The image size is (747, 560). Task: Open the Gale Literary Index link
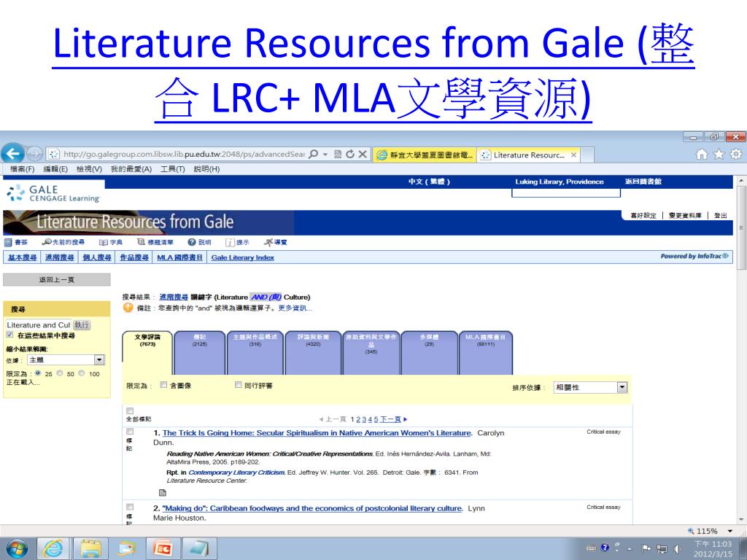click(242, 257)
